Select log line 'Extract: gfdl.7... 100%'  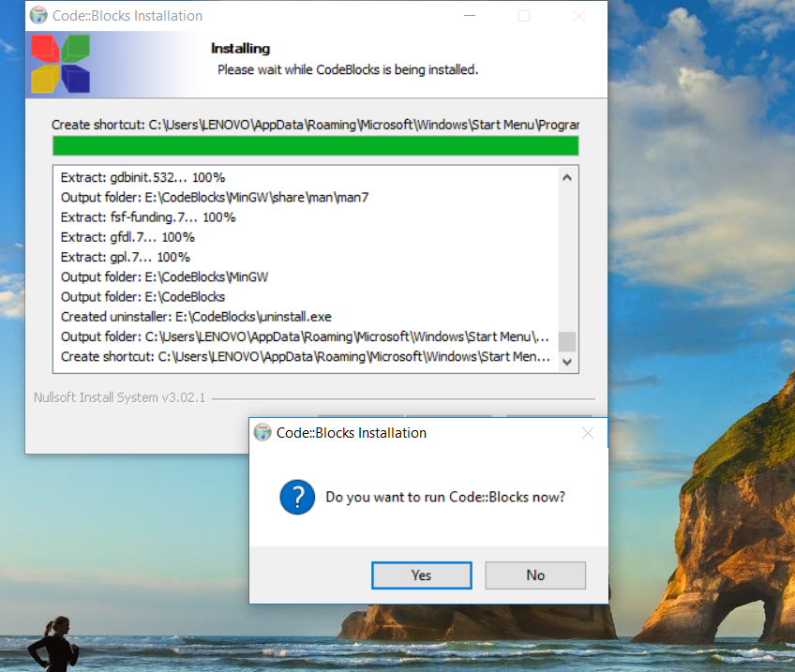pyautogui.click(x=127, y=237)
